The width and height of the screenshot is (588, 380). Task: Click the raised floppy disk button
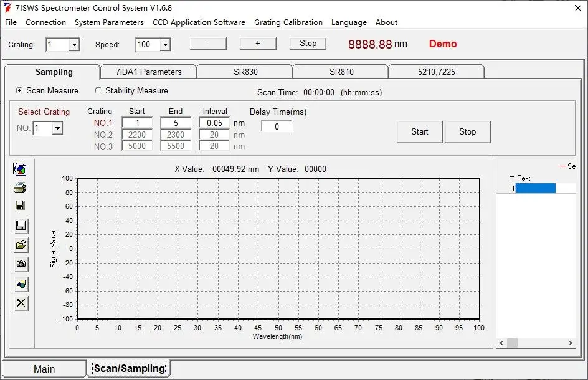coord(21,225)
